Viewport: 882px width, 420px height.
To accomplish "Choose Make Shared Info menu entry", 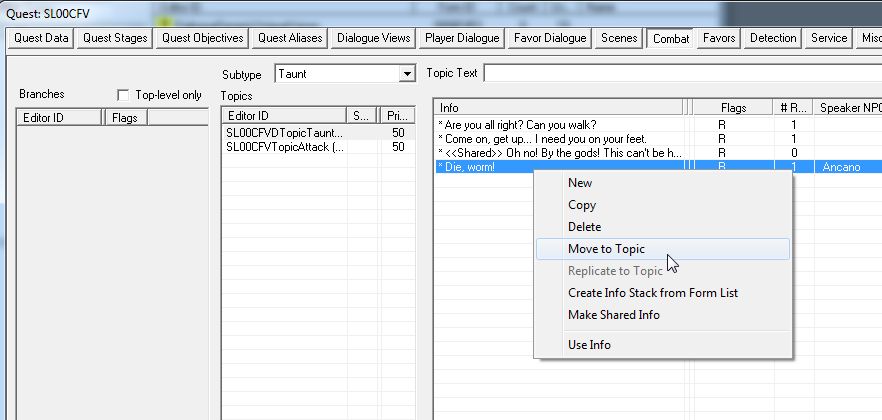I will click(662, 314).
